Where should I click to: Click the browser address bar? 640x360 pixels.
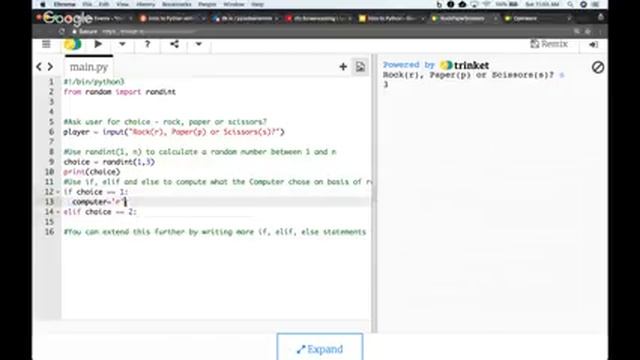[x=318, y=31]
